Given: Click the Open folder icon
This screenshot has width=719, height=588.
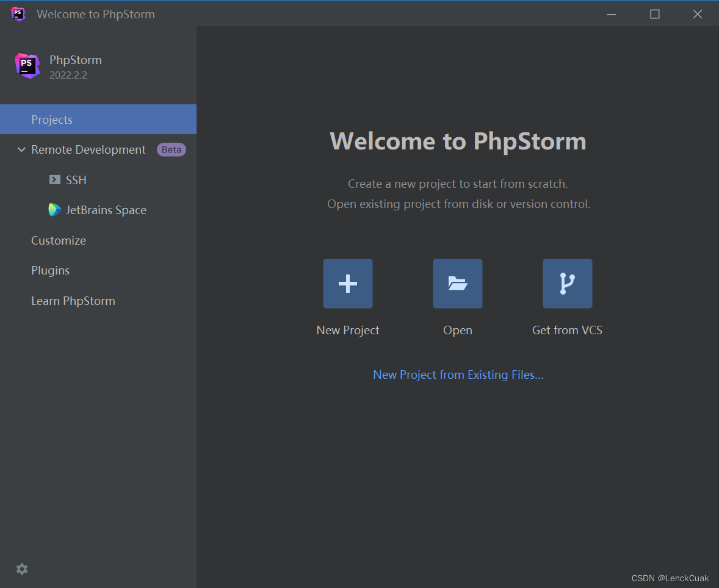Looking at the screenshot, I should click(x=458, y=284).
